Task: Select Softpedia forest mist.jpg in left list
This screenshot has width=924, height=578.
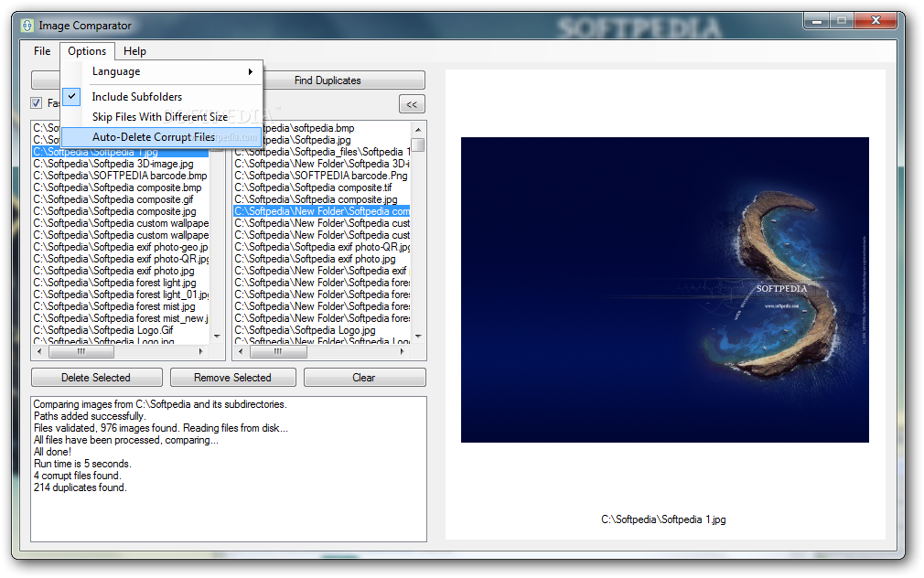Action: 121,306
